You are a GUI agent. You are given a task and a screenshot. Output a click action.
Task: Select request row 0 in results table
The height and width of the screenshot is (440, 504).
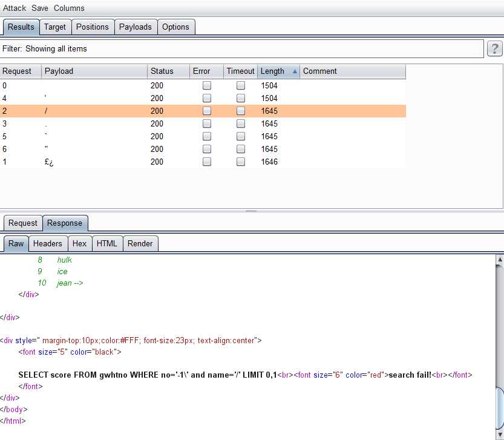coord(203,85)
